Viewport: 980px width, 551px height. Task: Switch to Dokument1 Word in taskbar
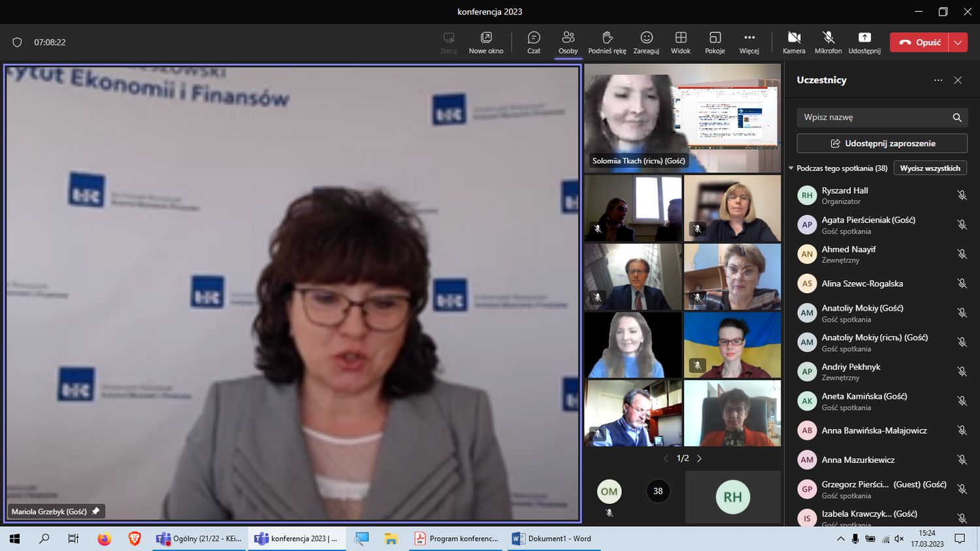click(552, 539)
